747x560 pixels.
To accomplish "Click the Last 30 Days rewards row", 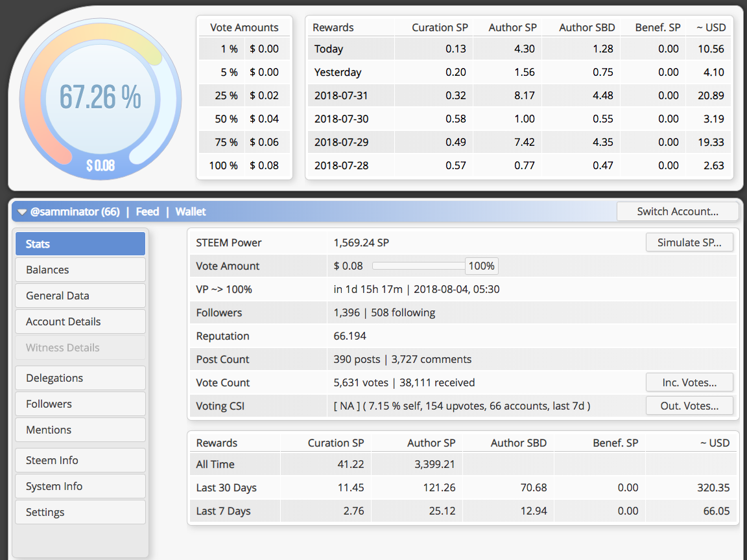I will click(x=462, y=487).
